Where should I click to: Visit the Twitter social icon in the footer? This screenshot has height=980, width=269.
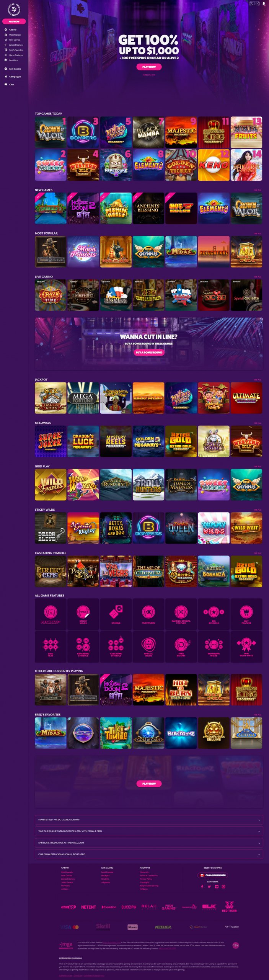(x=209, y=887)
